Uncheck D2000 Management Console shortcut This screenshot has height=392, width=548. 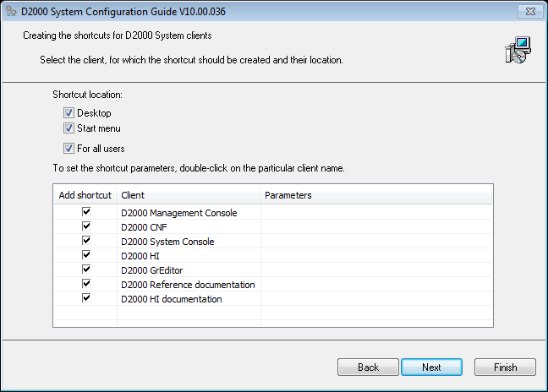coord(86,213)
